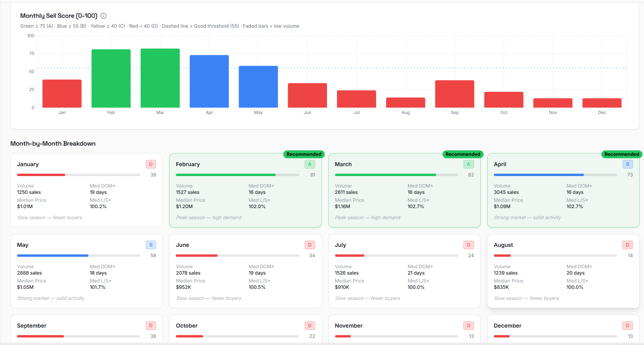Click the July card title
Screen dimensions: 644x345
click(340, 245)
